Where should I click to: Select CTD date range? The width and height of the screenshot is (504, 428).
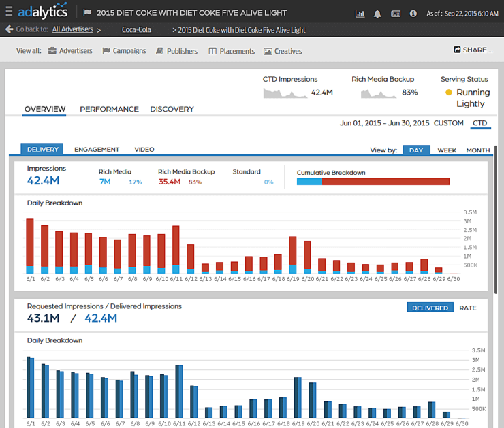[480, 123]
